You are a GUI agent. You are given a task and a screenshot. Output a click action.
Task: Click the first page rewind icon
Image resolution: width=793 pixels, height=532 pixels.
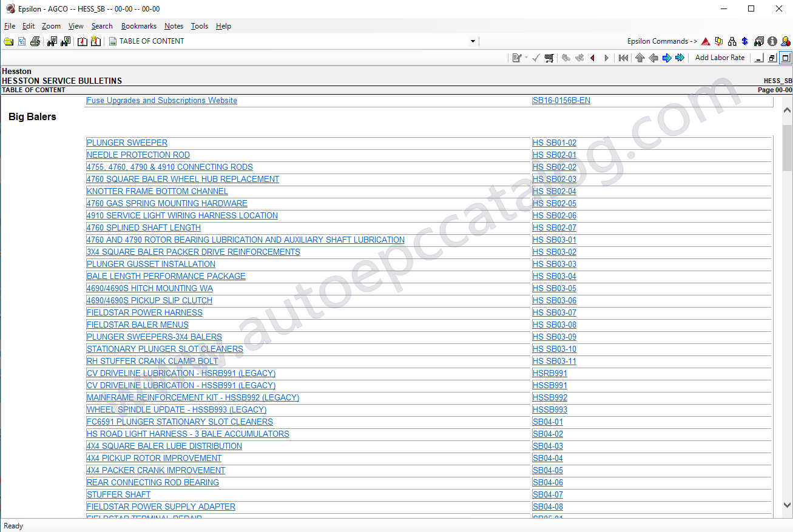point(623,58)
